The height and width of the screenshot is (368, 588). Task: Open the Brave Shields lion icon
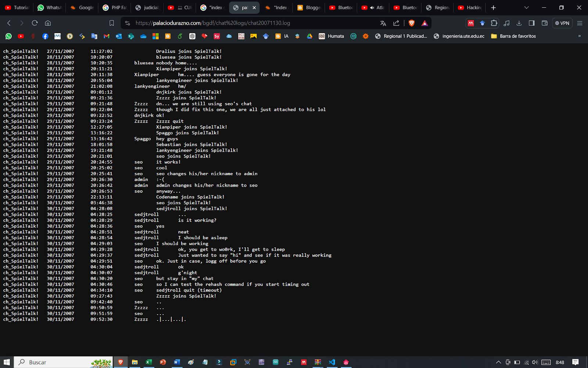pos(412,23)
